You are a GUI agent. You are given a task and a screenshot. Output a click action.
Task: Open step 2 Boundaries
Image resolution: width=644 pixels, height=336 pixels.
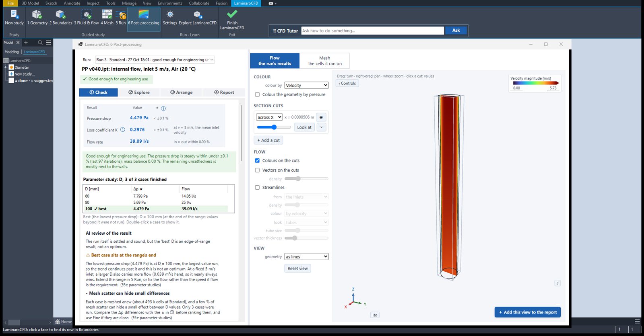[x=61, y=17]
